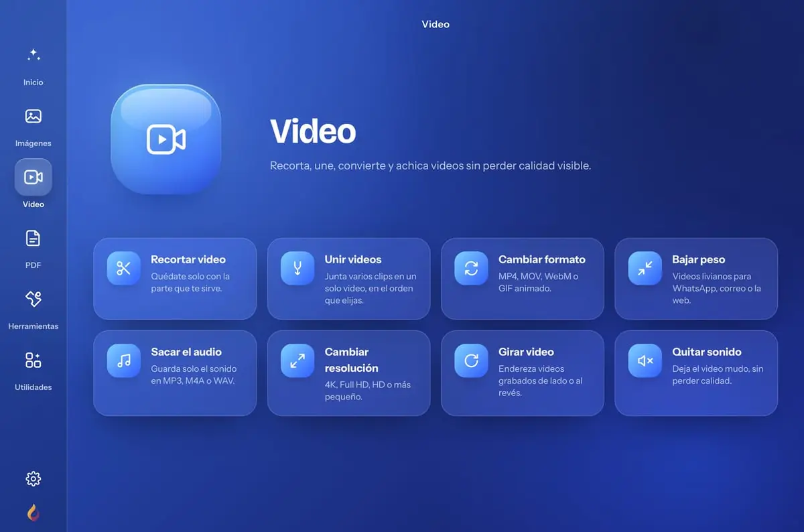Click the small 'Video' title at the window top
The image size is (804, 532).
pos(435,24)
